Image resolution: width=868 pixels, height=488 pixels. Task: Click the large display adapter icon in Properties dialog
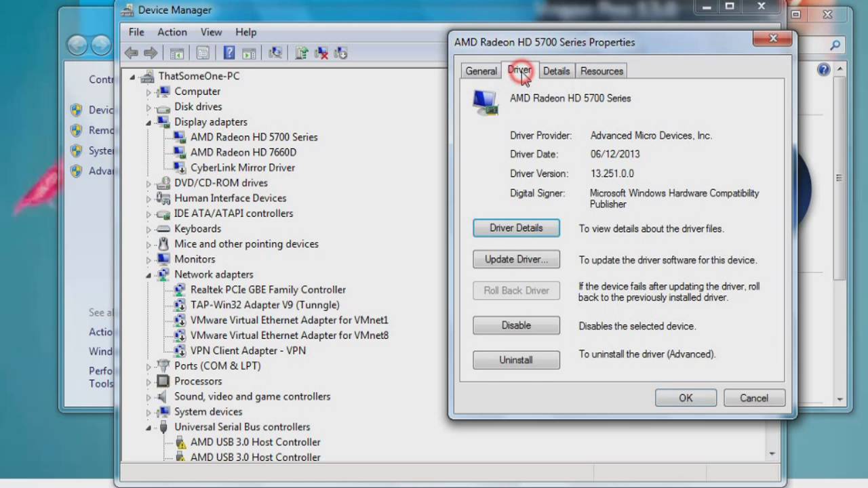486,102
